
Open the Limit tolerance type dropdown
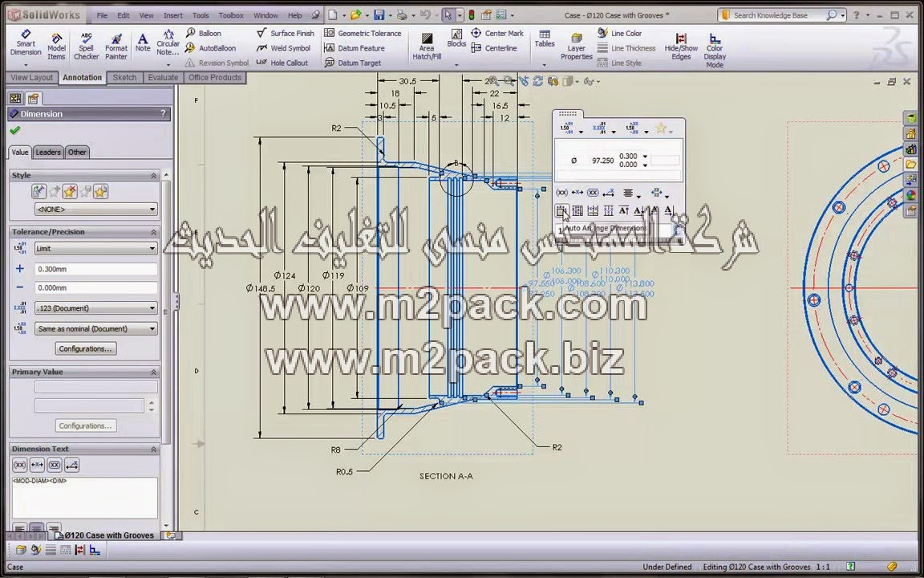95,248
